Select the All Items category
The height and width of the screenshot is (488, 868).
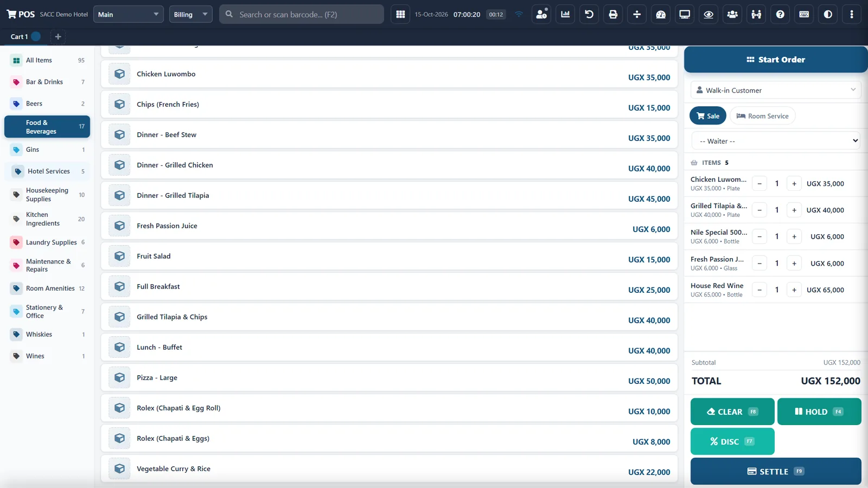coord(47,60)
